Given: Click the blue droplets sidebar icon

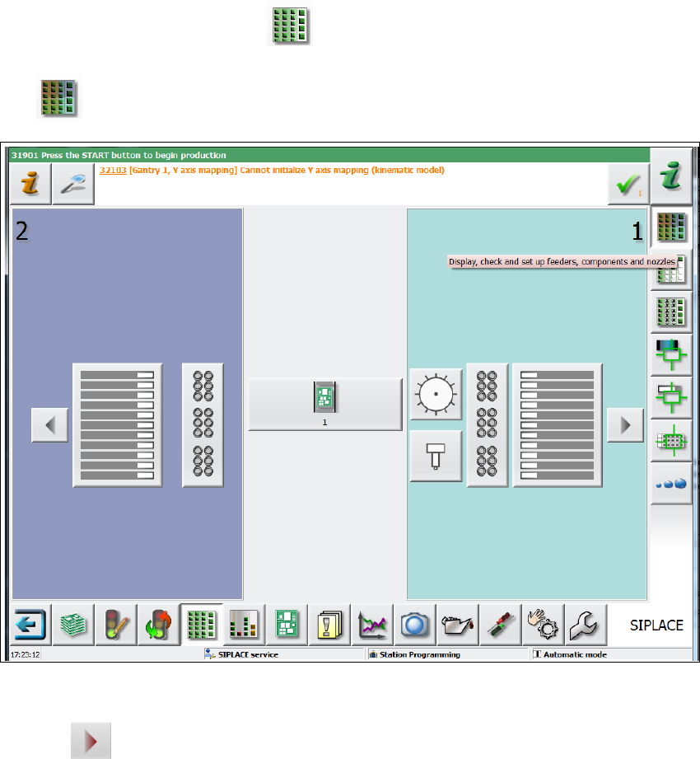Looking at the screenshot, I should (671, 483).
